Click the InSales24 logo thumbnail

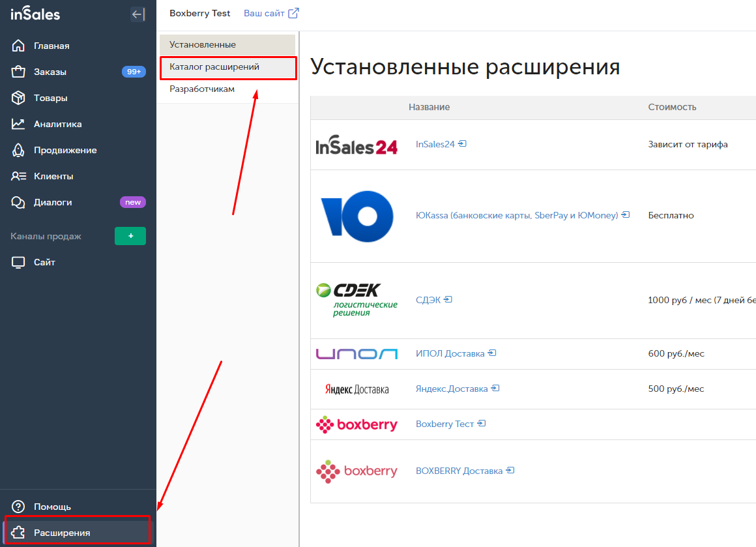coord(356,145)
